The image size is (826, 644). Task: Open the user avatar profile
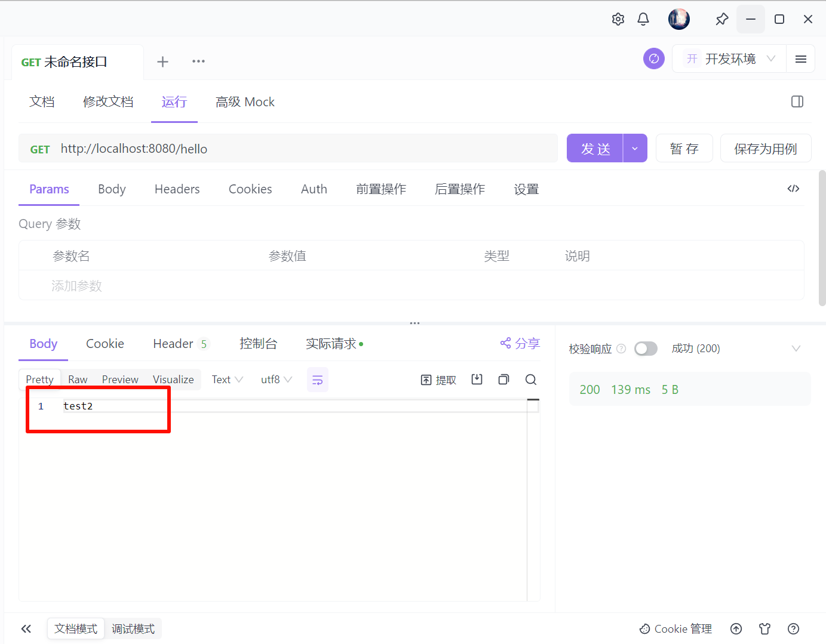679,19
